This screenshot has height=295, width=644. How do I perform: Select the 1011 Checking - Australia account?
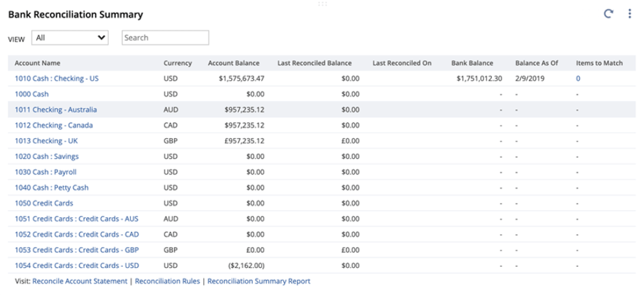pos(56,109)
